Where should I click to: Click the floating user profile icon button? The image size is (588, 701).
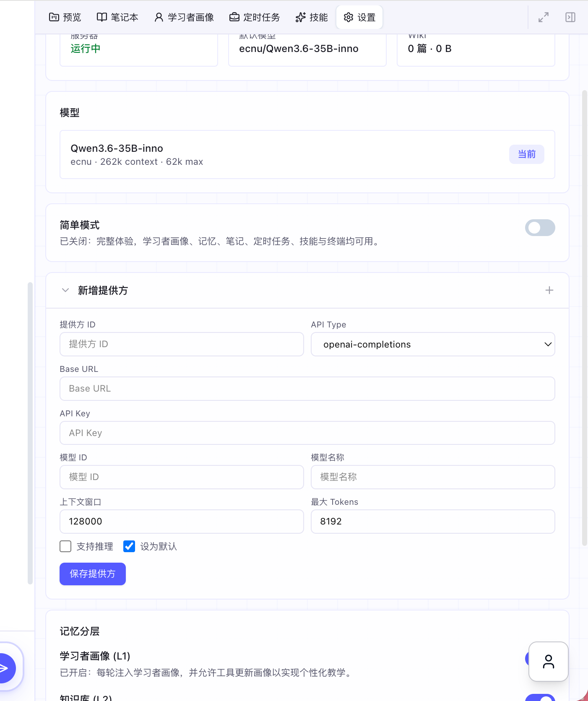tap(549, 662)
